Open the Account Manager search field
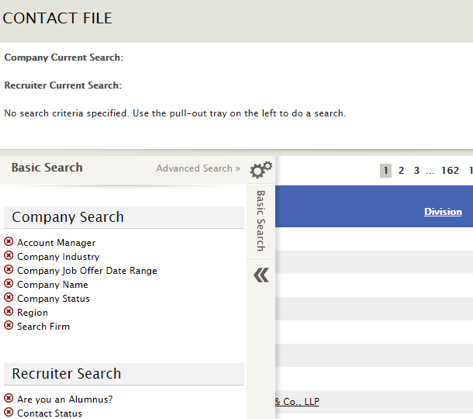This screenshot has height=419, width=473. [56, 243]
